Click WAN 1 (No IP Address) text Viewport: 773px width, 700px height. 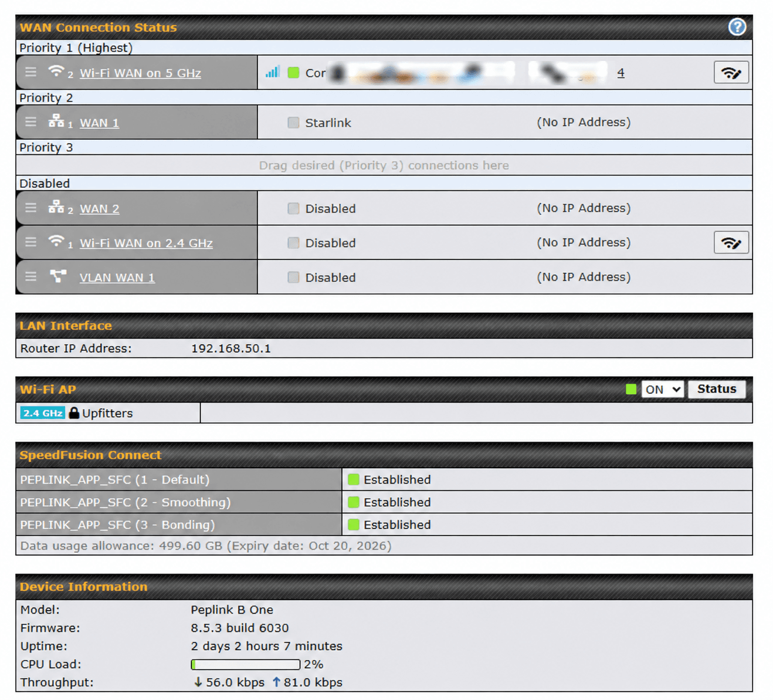[584, 122]
